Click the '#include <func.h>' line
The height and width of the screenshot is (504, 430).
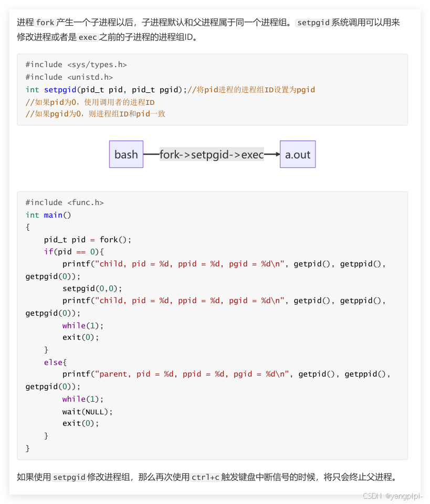pos(65,202)
